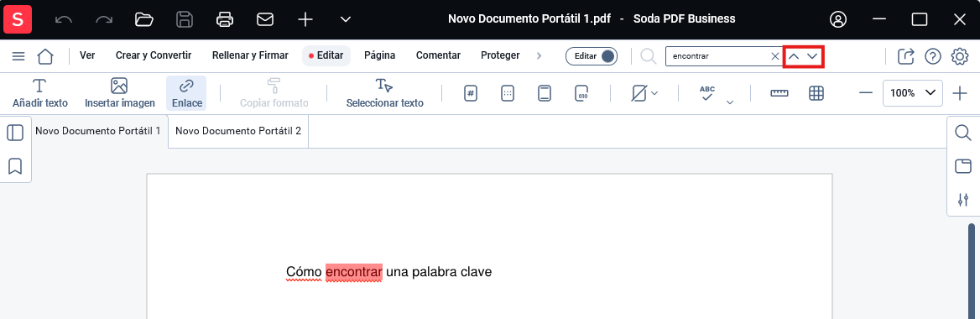The image size is (980, 319).
Task: Expand the quick access toolbar chevron
Action: pos(346,19)
